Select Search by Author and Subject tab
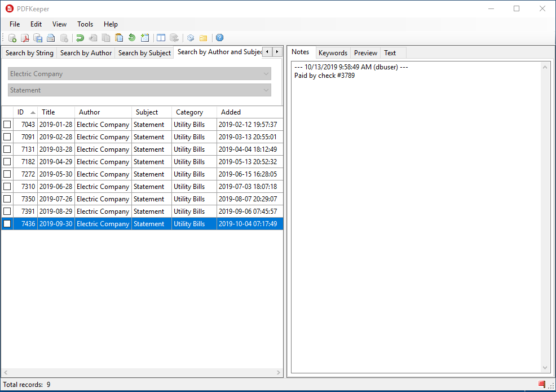The image size is (556, 392). pyautogui.click(x=219, y=52)
